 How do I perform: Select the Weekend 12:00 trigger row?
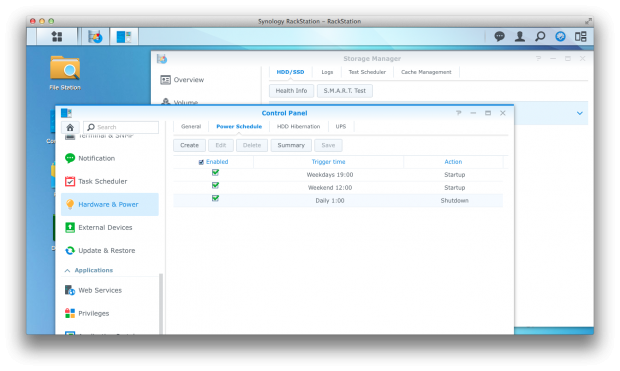pyautogui.click(x=338, y=188)
